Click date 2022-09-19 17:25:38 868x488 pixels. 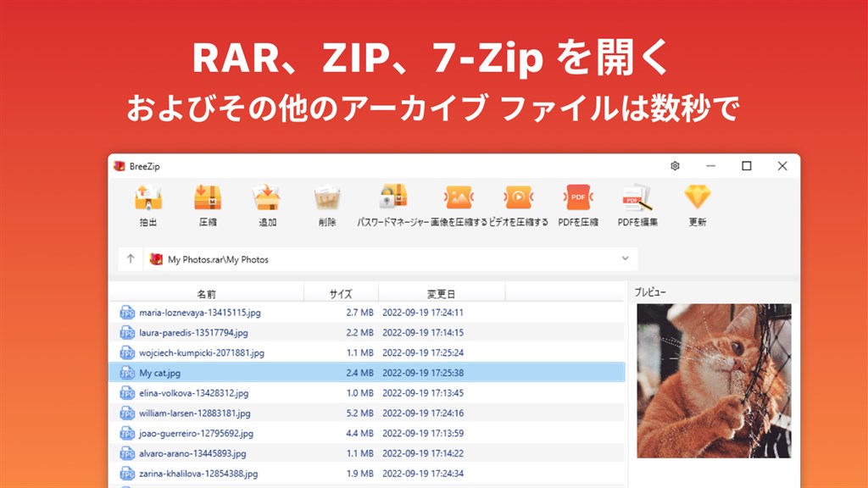click(423, 373)
